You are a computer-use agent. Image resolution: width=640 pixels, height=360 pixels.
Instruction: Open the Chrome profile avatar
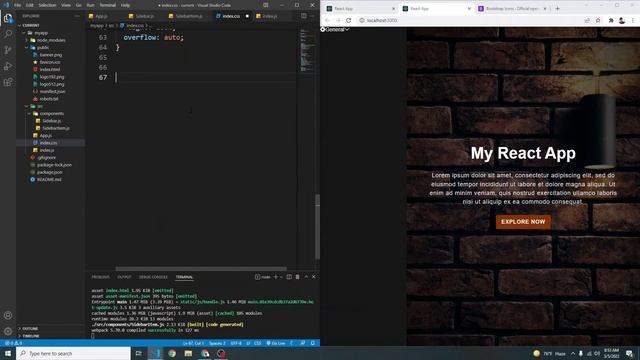tap(622, 20)
